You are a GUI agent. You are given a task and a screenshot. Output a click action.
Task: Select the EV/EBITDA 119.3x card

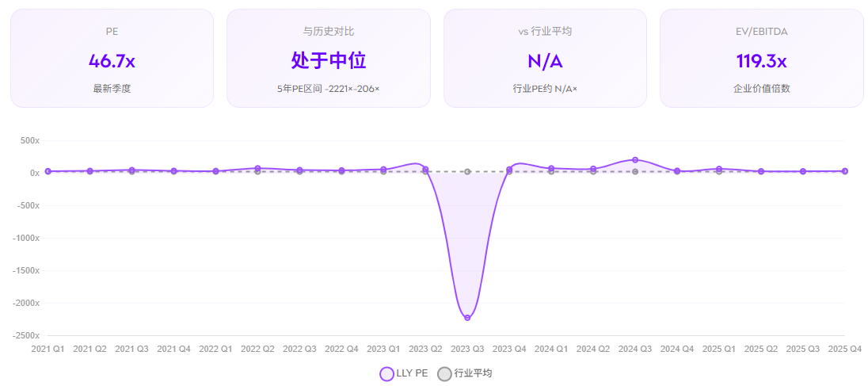[x=761, y=58]
